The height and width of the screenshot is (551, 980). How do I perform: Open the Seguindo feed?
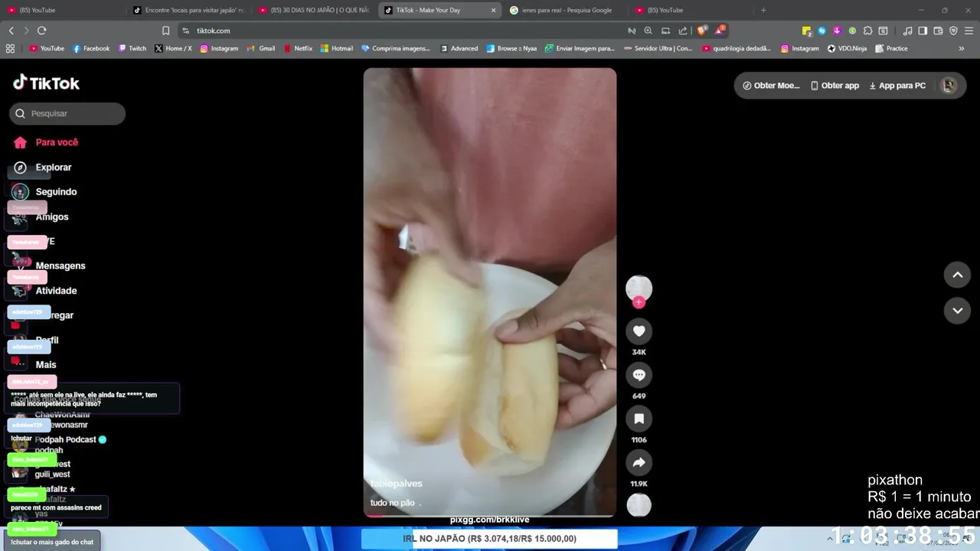coord(46,192)
